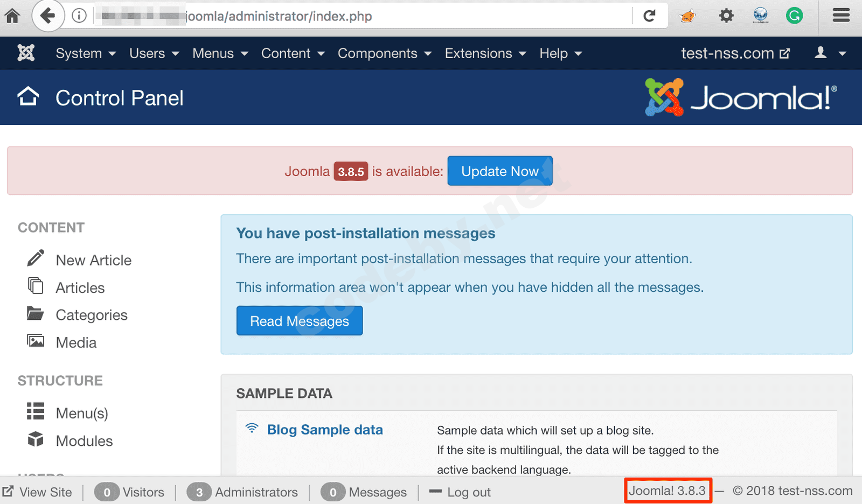This screenshot has width=862, height=504.
Task: Open the Categories link in sidebar
Action: tap(92, 315)
